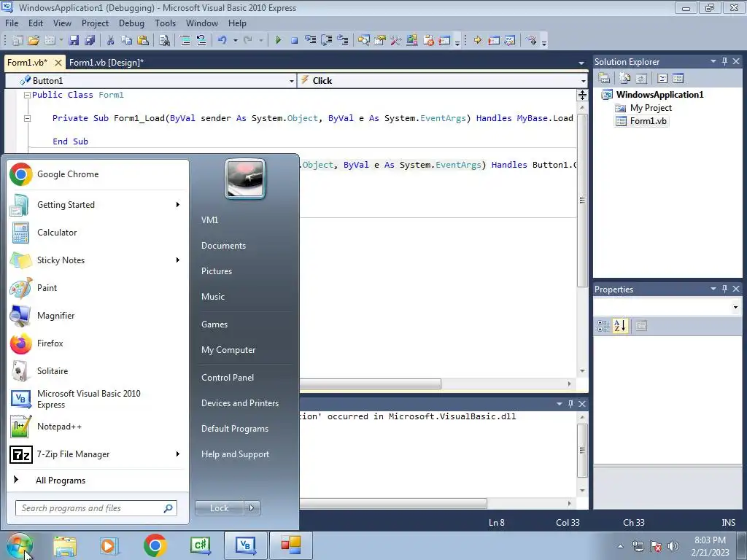Open the active documents list dropdown
This screenshot has width=747, height=560.
coord(581,63)
